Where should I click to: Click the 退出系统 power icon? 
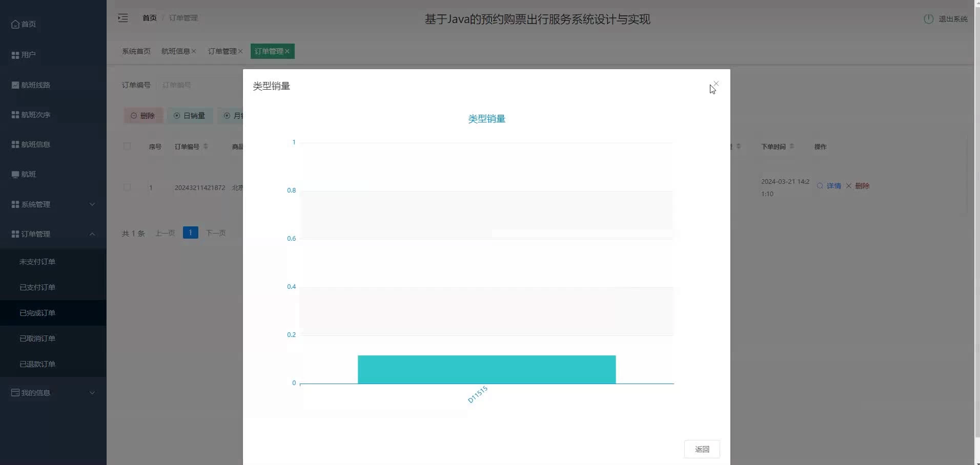tap(928, 19)
